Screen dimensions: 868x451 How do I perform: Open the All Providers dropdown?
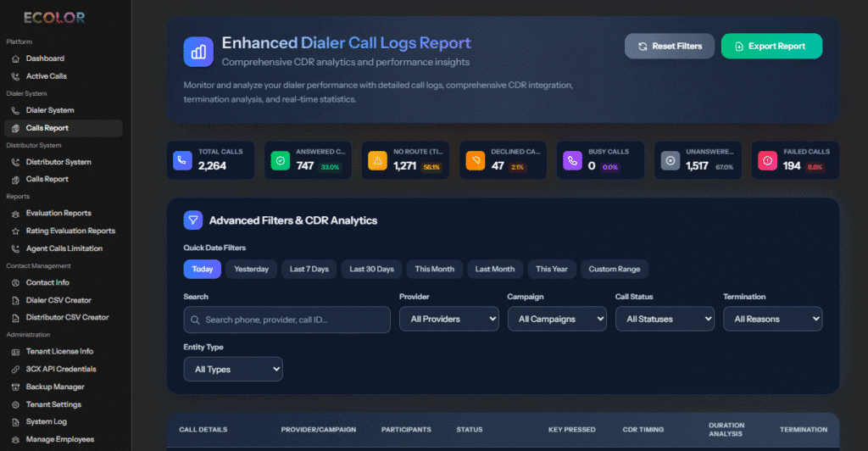tap(449, 319)
